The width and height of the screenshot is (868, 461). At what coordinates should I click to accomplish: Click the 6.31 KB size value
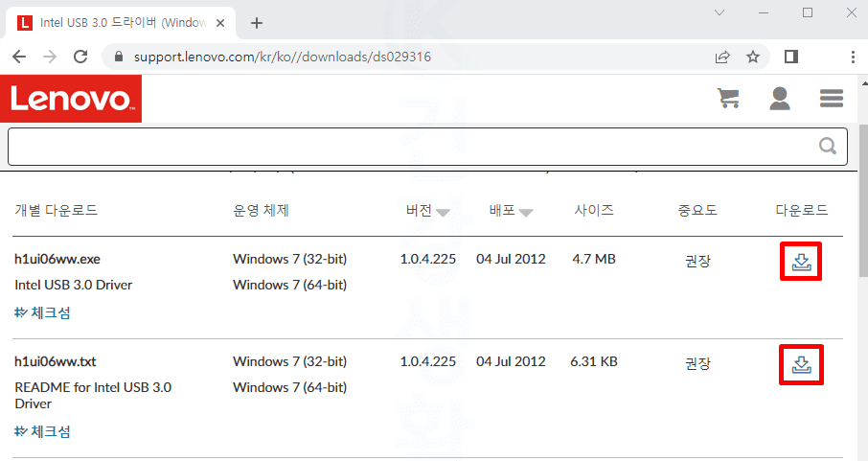pos(594,362)
